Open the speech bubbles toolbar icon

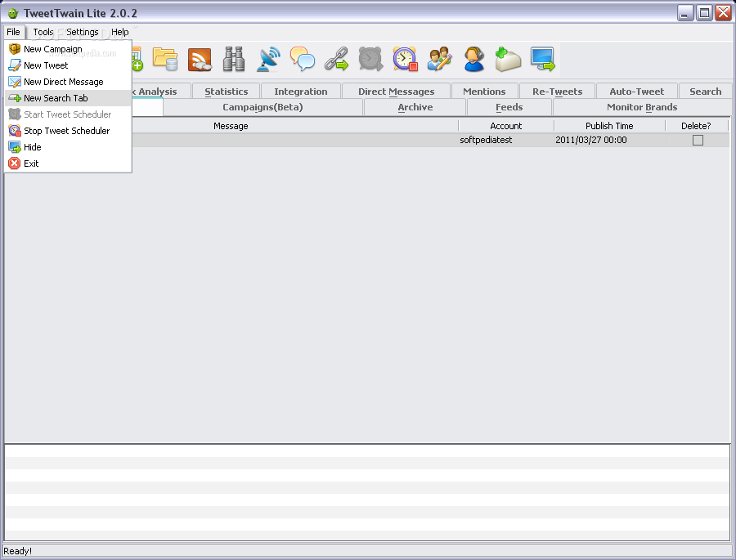(x=303, y=59)
